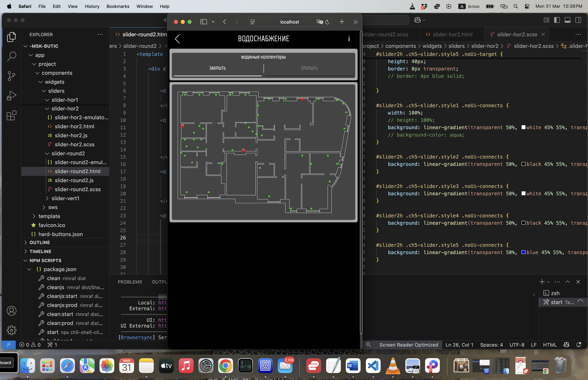This screenshot has width=588, height=380.
Task: Collapse the slider-round2 folder
Action: [47, 153]
